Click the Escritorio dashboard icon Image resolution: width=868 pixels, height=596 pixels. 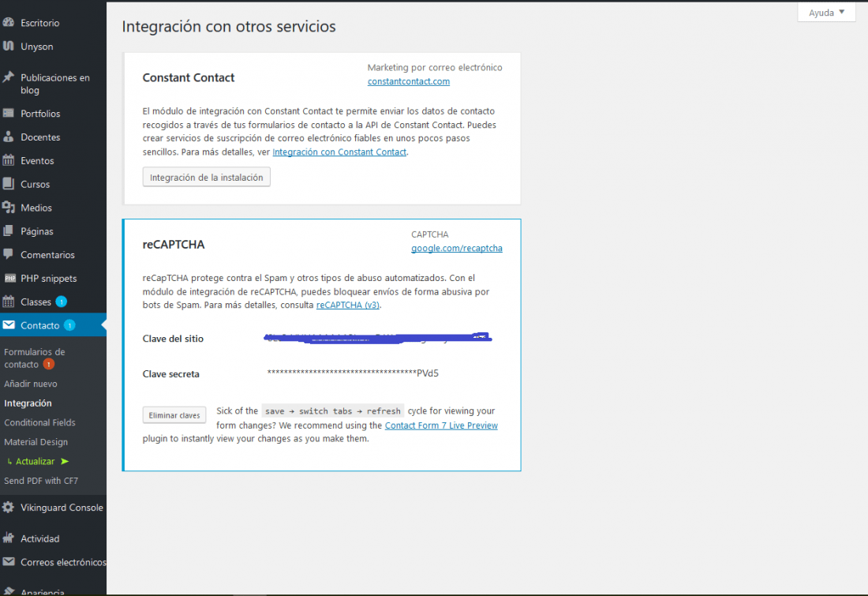pos(9,22)
